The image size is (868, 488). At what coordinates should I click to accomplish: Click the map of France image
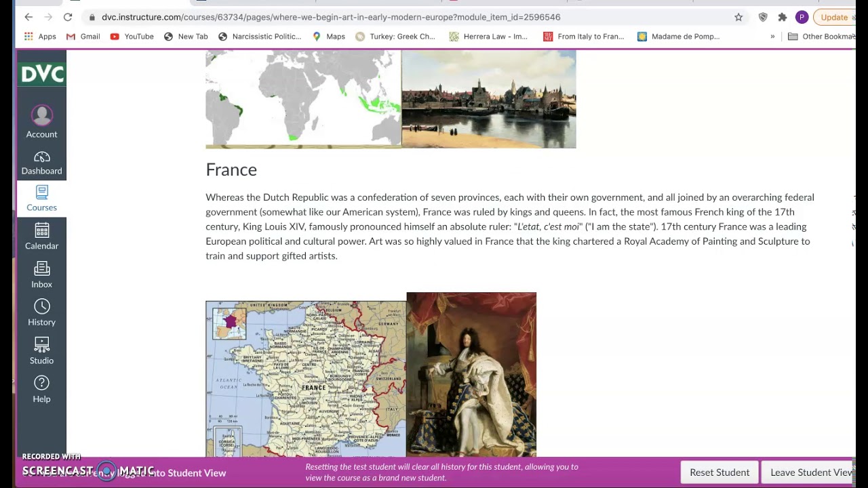(x=306, y=379)
